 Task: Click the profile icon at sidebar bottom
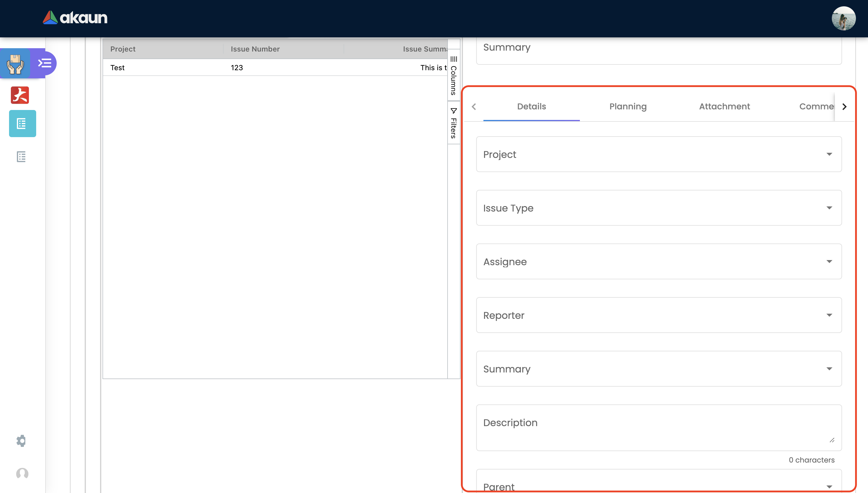pyautogui.click(x=22, y=473)
